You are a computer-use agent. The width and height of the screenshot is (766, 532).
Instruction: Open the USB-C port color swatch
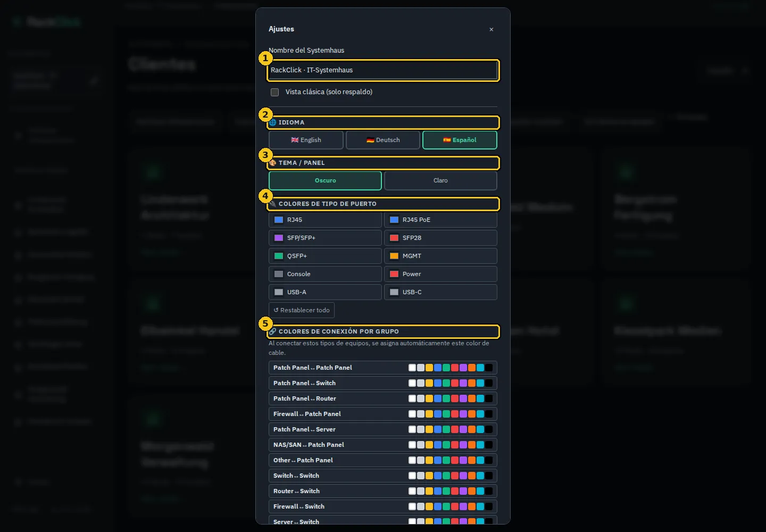point(394,292)
